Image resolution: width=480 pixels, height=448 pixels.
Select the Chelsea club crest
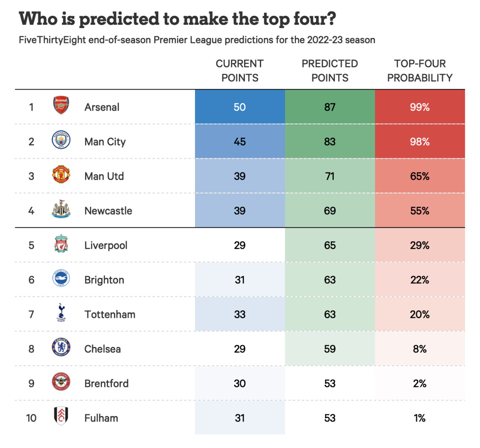[x=61, y=348]
